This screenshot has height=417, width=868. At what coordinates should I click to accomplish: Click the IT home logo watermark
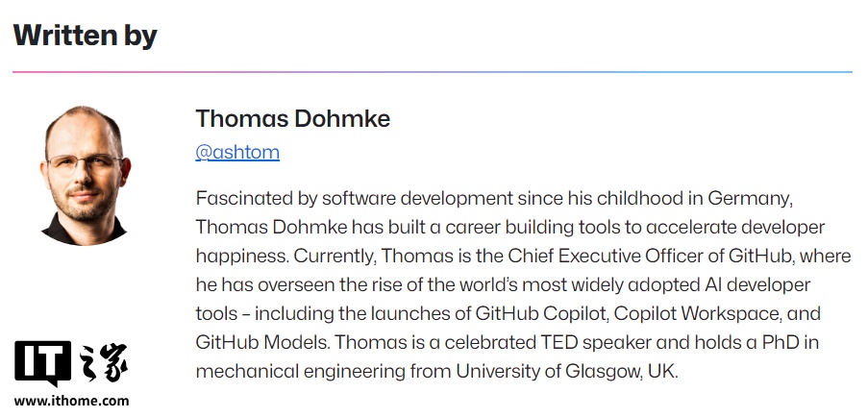[71, 364]
